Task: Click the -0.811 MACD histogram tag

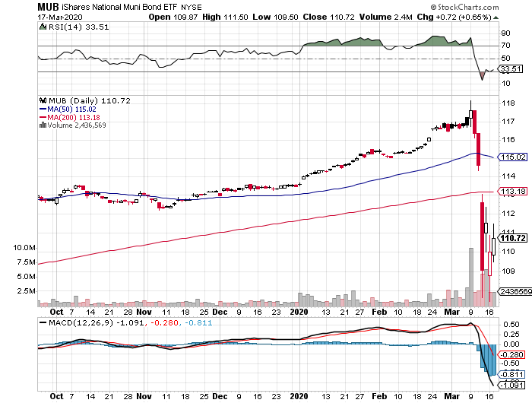Action: point(511,375)
